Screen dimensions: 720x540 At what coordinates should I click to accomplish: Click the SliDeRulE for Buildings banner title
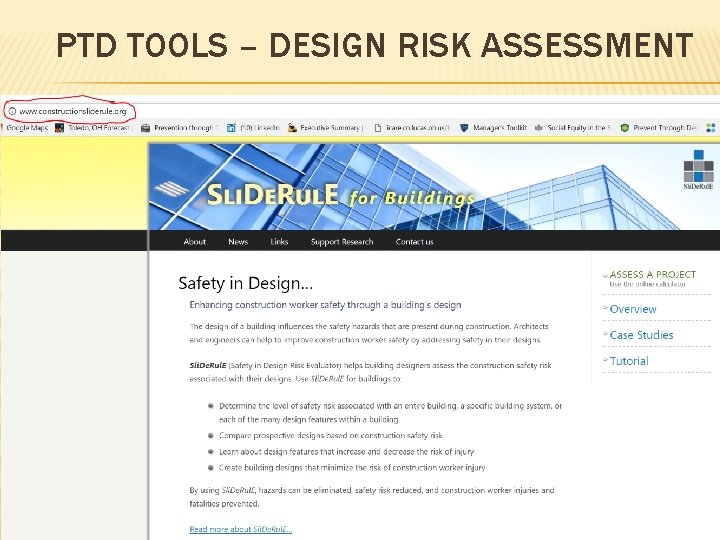coord(340,196)
